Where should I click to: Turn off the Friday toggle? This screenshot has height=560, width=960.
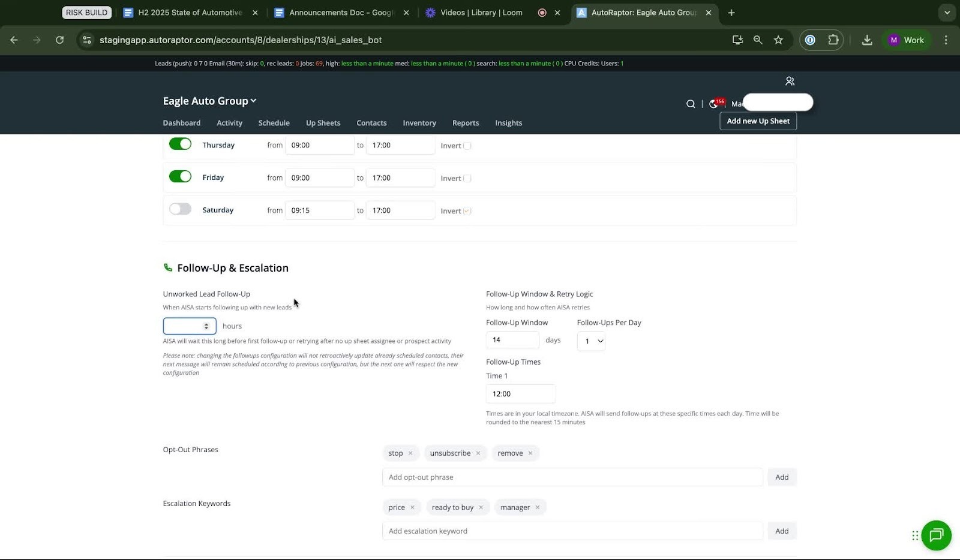(180, 177)
